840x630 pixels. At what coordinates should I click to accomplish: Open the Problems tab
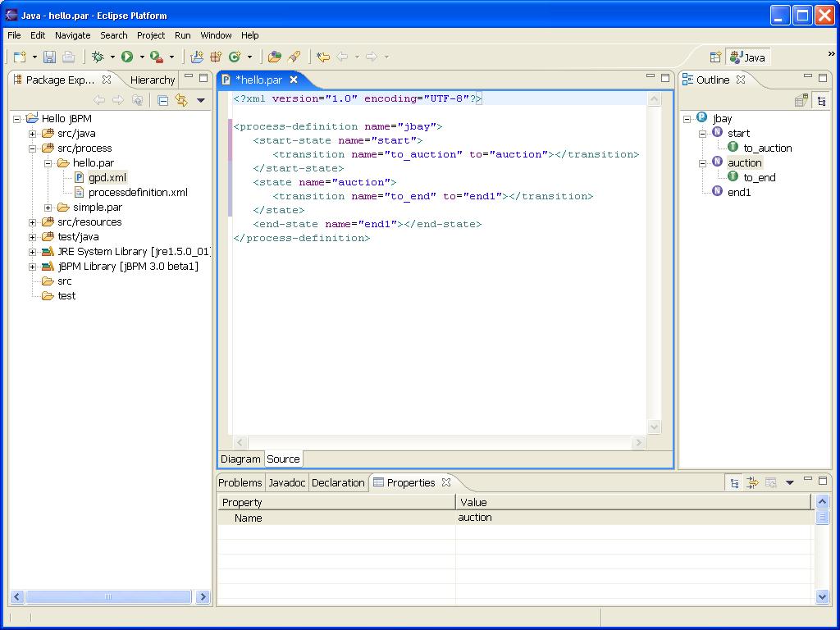point(240,482)
